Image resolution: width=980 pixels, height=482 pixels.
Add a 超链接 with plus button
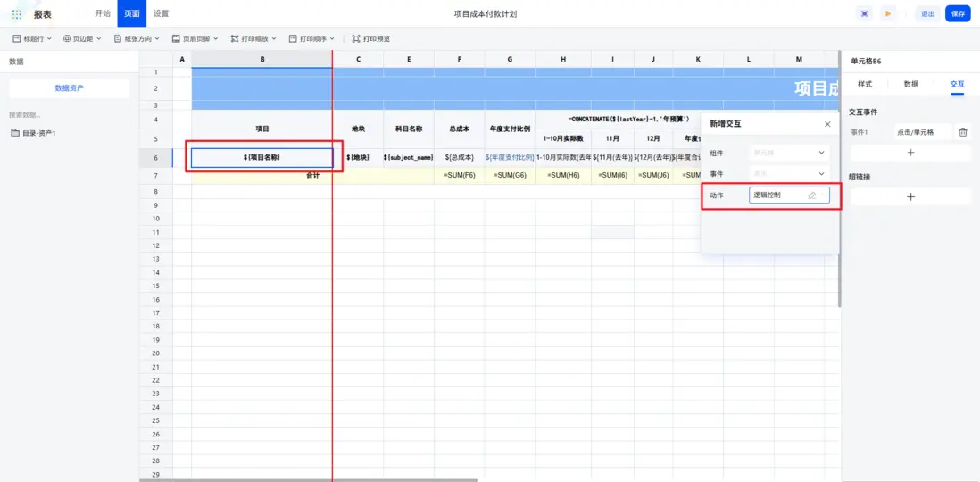[910, 197]
